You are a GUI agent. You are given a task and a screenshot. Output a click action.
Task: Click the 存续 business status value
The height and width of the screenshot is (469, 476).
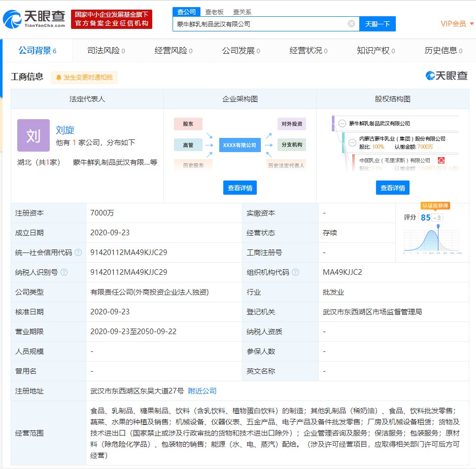[x=330, y=233]
